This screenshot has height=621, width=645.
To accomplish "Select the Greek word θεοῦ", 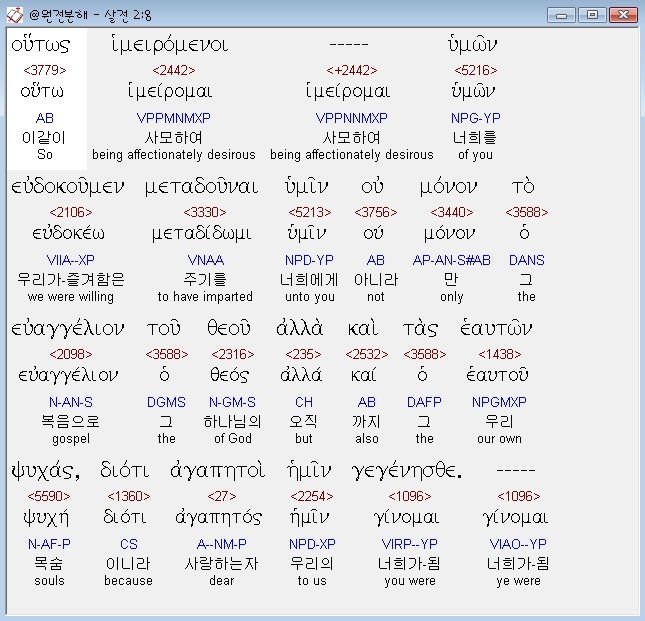I will click(x=229, y=329).
